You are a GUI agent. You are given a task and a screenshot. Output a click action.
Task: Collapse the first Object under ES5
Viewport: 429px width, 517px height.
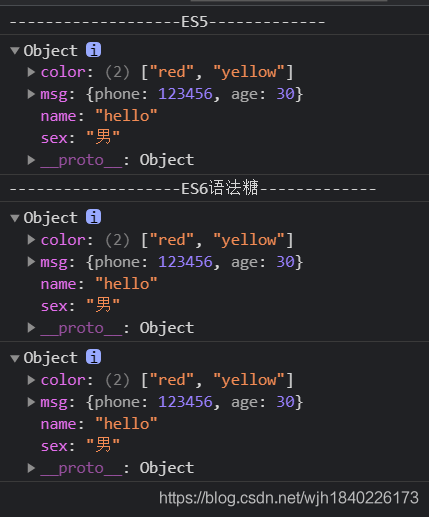(15, 51)
